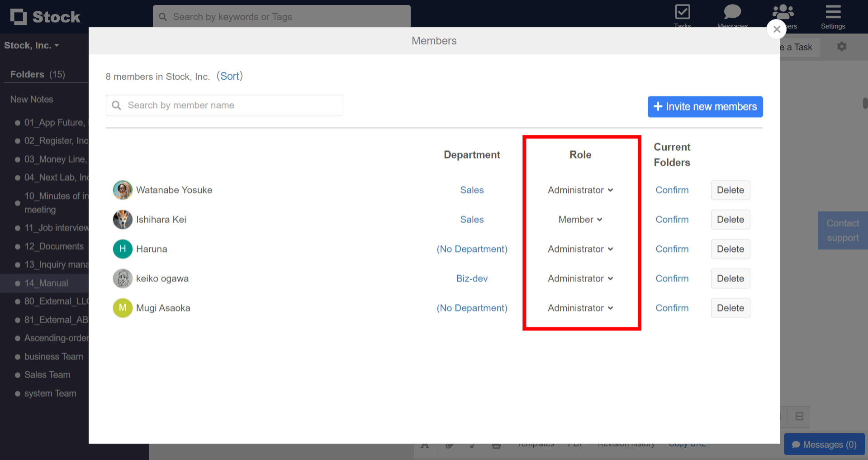
Task: Expand the Stock, Inc. workspace menu
Action: point(31,45)
